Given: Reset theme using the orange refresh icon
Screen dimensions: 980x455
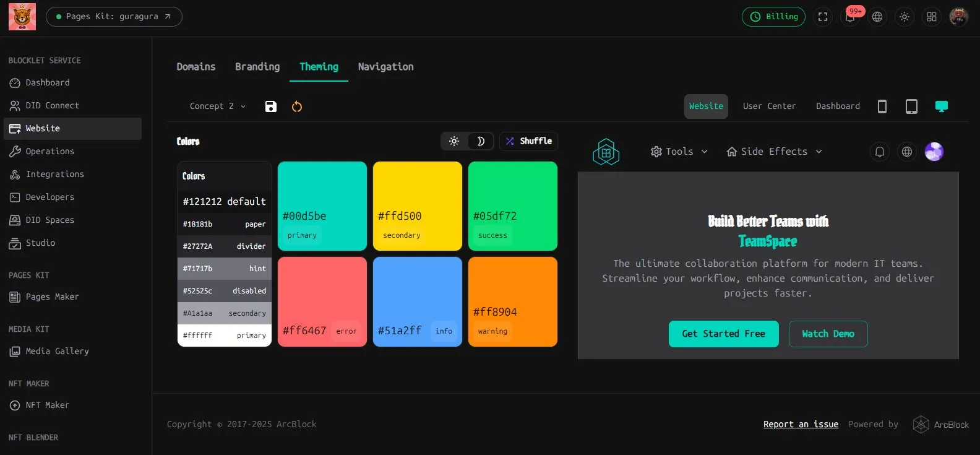Looking at the screenshot, I should click(297, 106).
